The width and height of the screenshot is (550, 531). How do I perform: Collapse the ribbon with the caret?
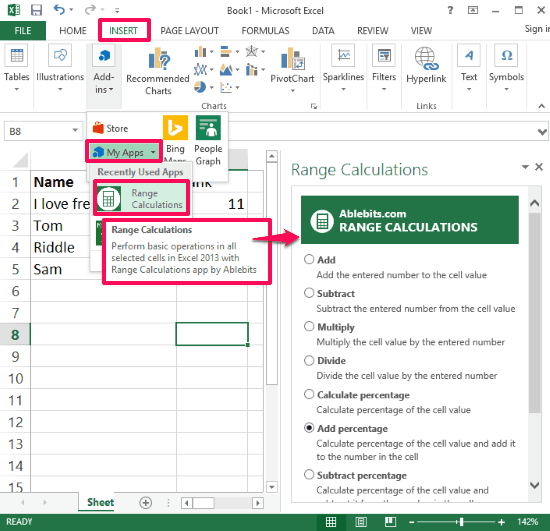pos(542,106)
